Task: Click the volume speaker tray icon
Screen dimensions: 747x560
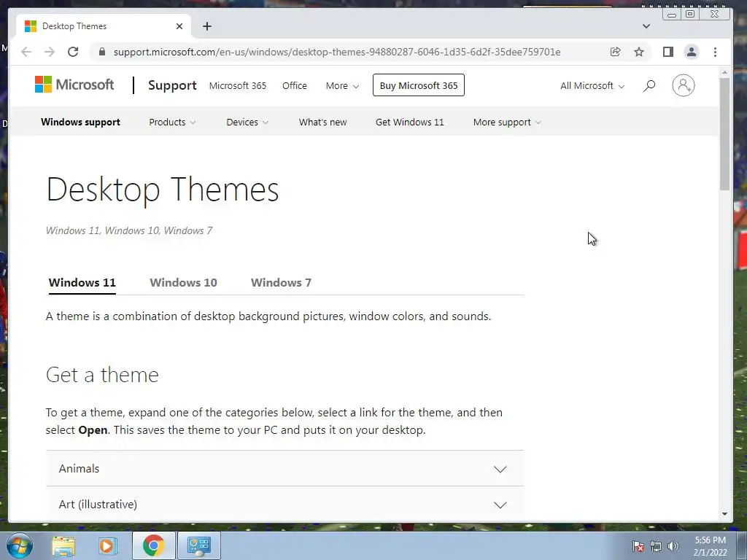Action: pos(673,546)
